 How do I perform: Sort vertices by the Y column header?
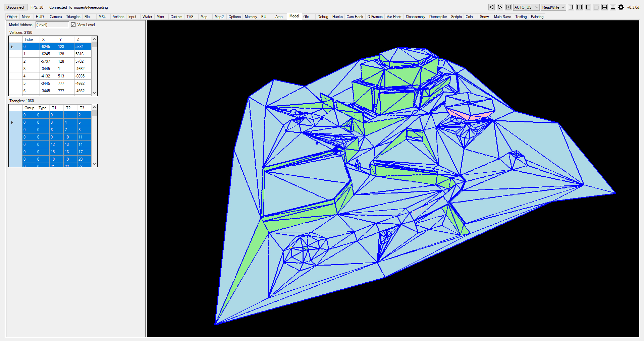(x=65, y=40)
